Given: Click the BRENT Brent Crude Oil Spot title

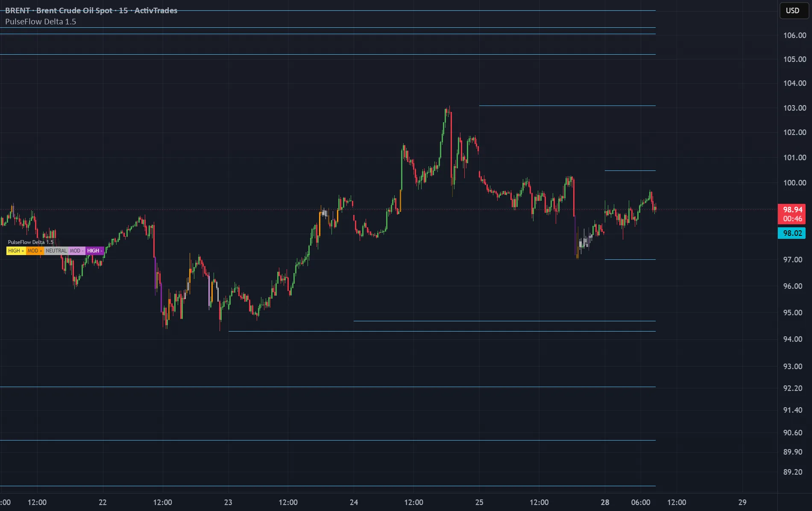Looking at the screenshot, I should click(91, 10).
